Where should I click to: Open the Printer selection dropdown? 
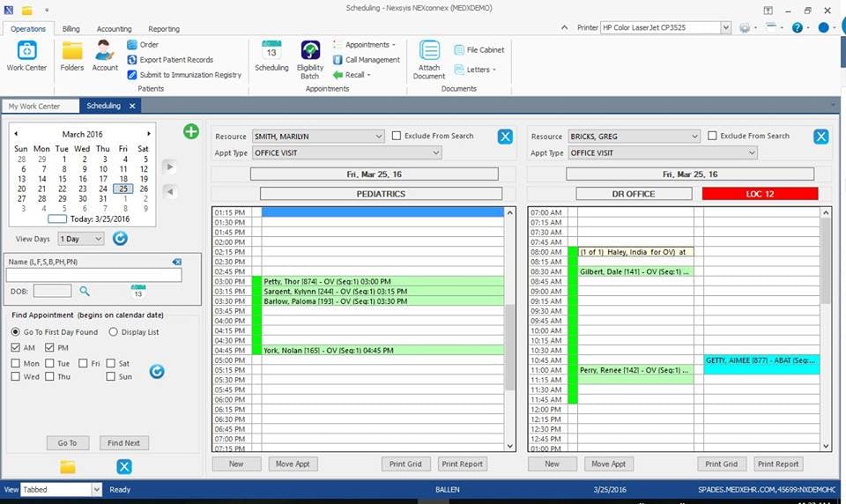[x=725, y=27]
